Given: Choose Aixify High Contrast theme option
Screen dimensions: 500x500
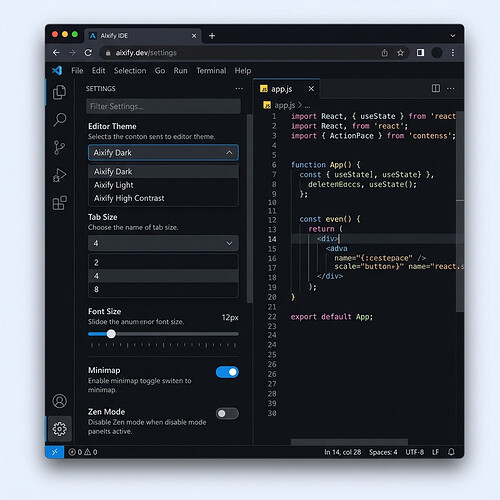Looking at the screenshot, I should coord(163,198).
